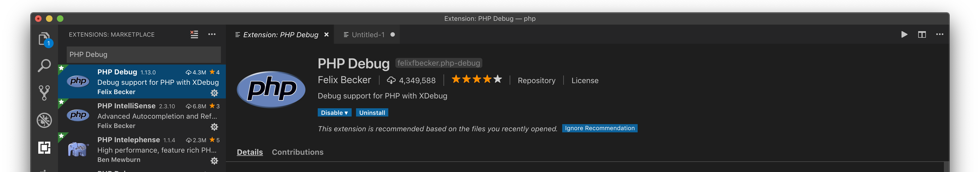The width and height of the screenshot is (980, 172).
Task: Click the EXTENSIONS: MARKETPLACE header
Action: point(112,35)
